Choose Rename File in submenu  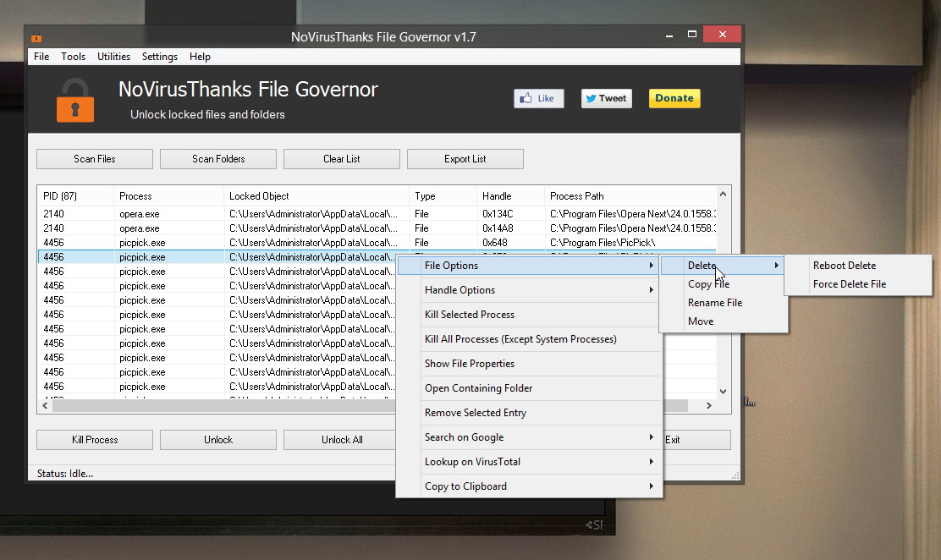[723, 303]
